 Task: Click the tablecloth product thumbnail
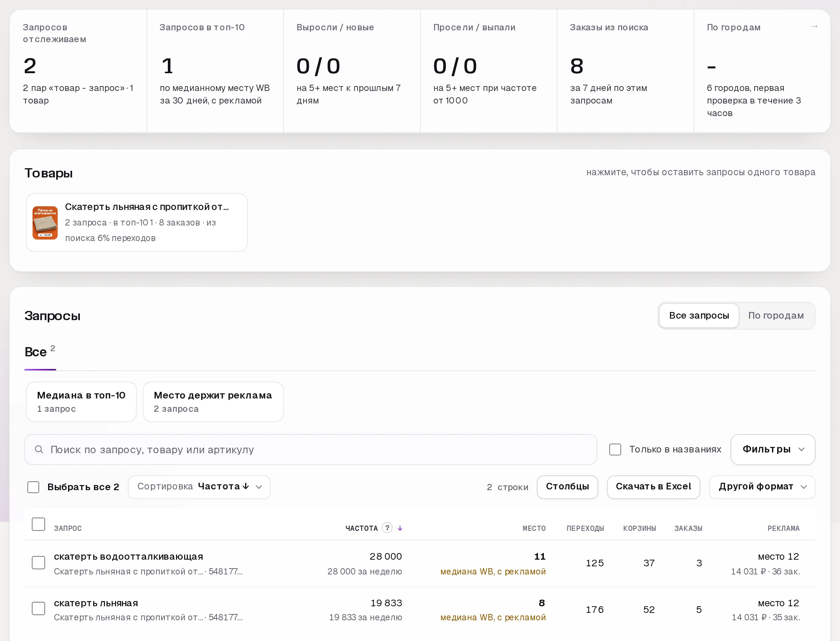coord(45,223)
